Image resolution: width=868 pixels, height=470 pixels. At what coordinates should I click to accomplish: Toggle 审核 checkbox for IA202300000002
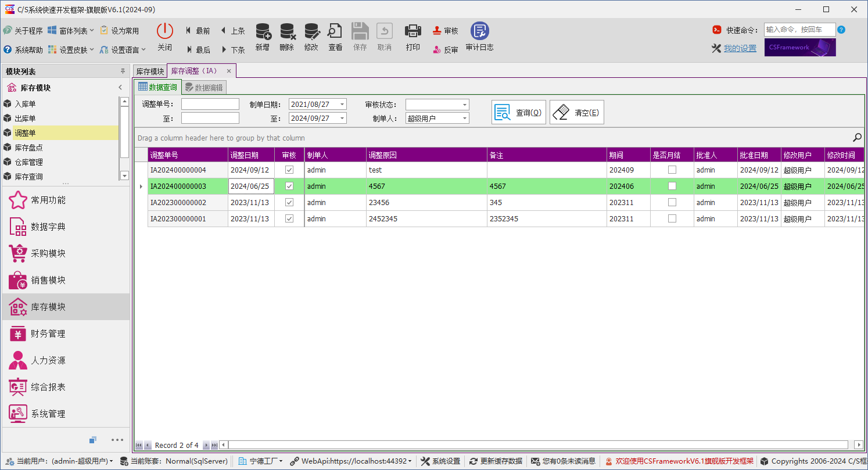[289, 203]
